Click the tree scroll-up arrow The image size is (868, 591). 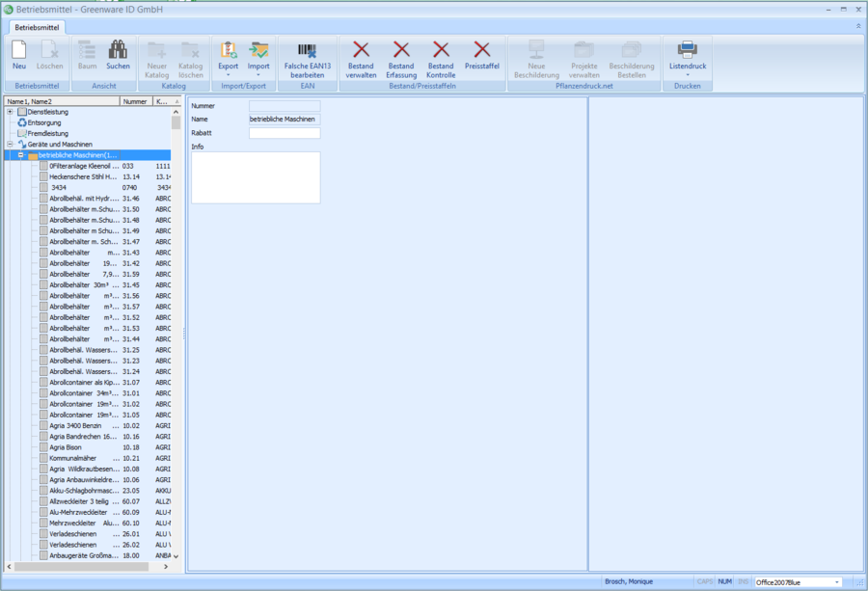176,112
